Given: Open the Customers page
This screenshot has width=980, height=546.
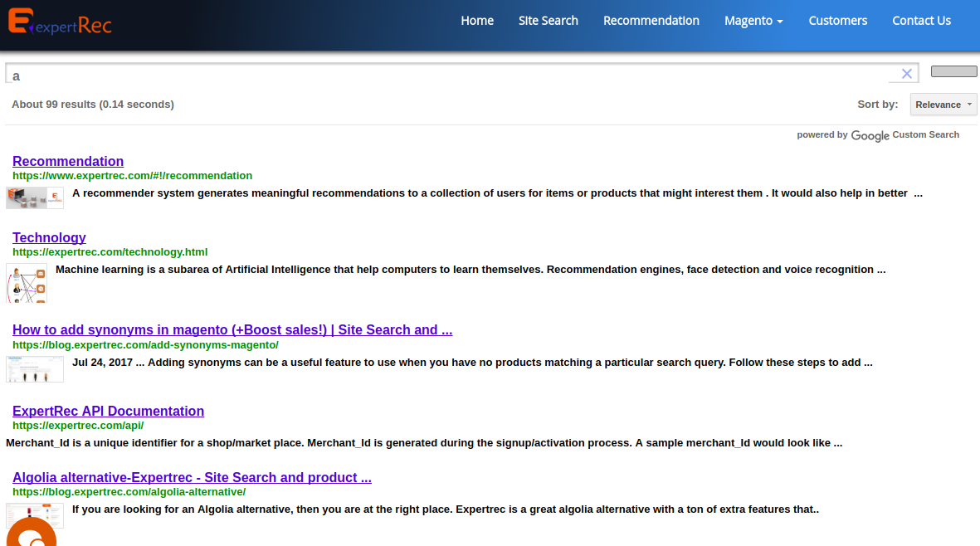Looking at the screenshot, I should (x=837, y=21).
